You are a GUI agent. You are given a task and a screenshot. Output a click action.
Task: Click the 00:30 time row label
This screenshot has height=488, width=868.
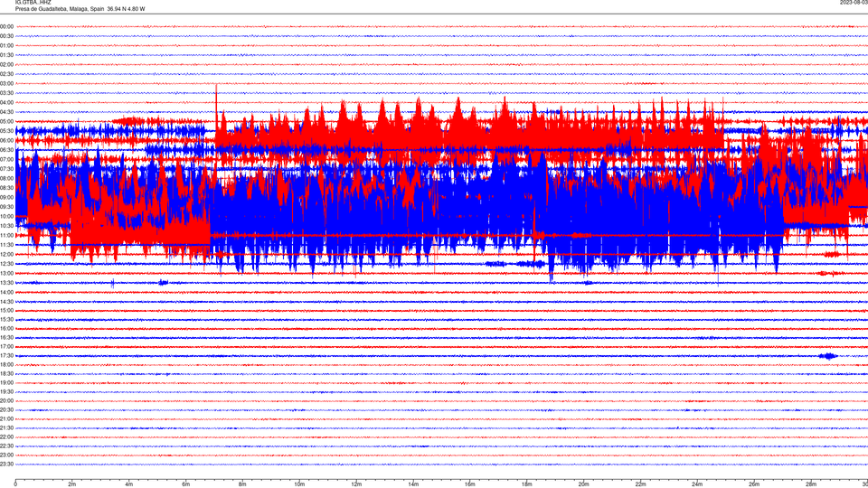[6, 36]
